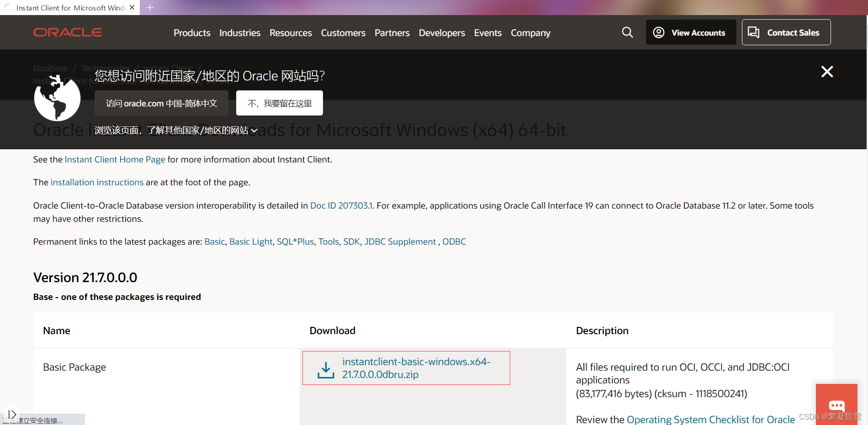The width and height of the screenshot is (868, 425).
Task: Click the Basic permanent package link
Action: pyautogui.click(x=215, y=241)
